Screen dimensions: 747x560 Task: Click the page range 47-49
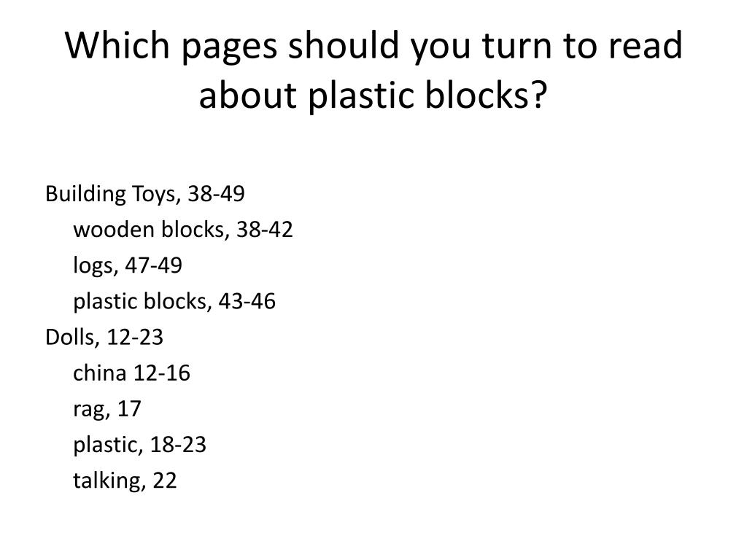click(x=154, y=265)
